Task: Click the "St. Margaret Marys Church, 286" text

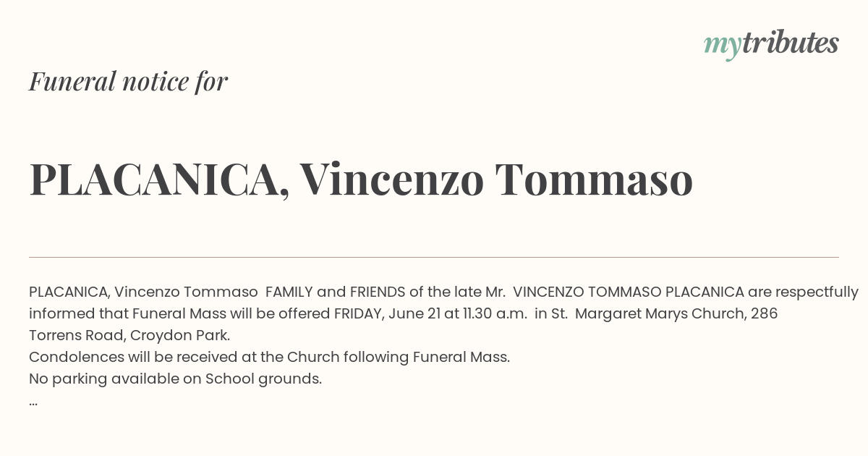Action: pos(663,313)
